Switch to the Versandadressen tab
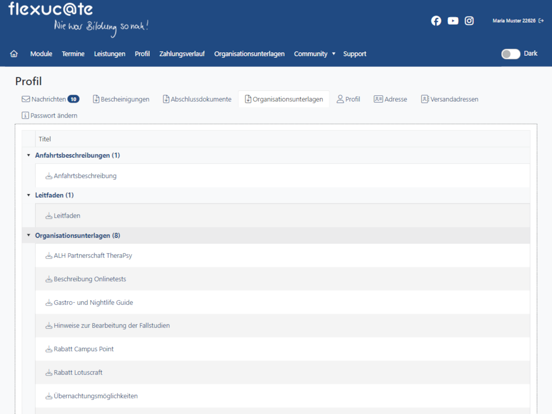This screenshot has width=552, height=414. coord(450,99)
